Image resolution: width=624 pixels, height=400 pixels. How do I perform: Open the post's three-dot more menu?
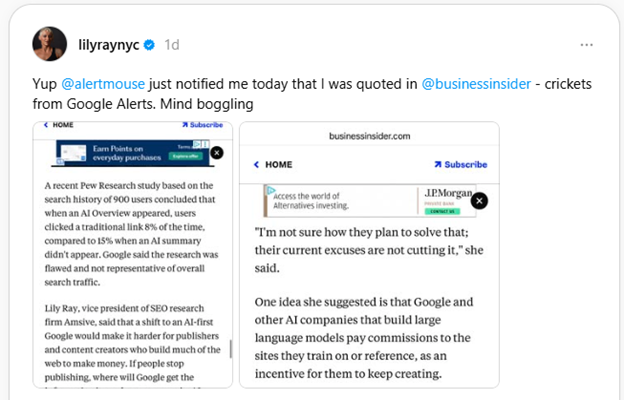coord(586,45)
